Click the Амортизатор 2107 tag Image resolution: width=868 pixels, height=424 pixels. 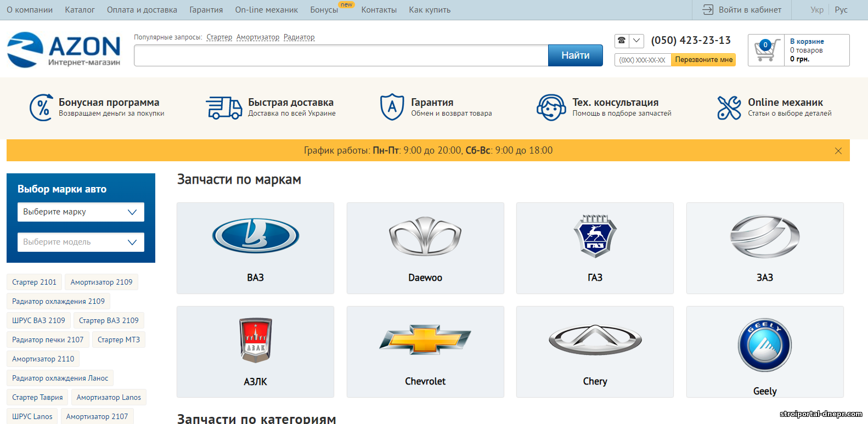[97, 416]
